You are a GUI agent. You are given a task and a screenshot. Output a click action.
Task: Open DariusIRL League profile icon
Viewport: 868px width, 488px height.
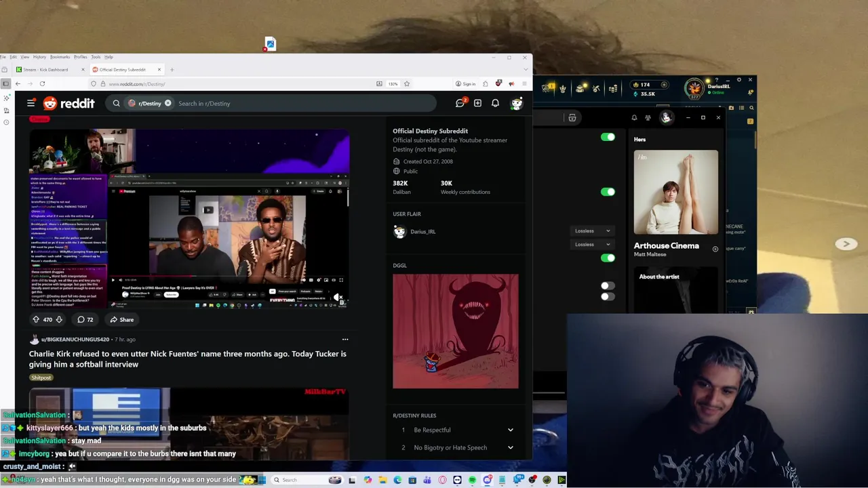tap(694, 88)
